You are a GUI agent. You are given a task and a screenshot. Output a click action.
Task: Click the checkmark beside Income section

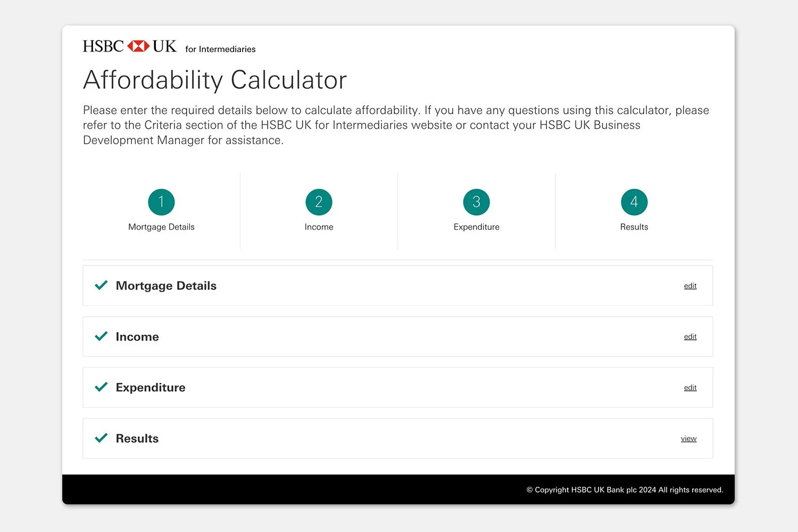(x=101, y=336)
